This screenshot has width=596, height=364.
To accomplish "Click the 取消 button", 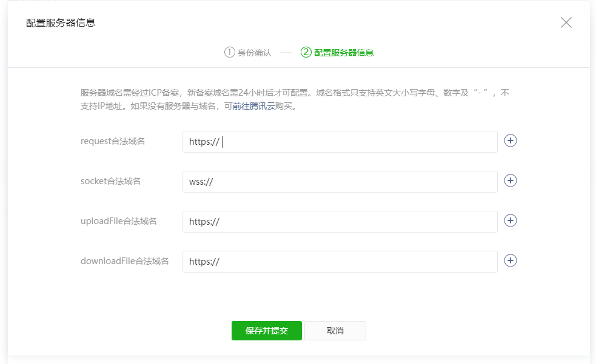I will [x=335, y=331].
